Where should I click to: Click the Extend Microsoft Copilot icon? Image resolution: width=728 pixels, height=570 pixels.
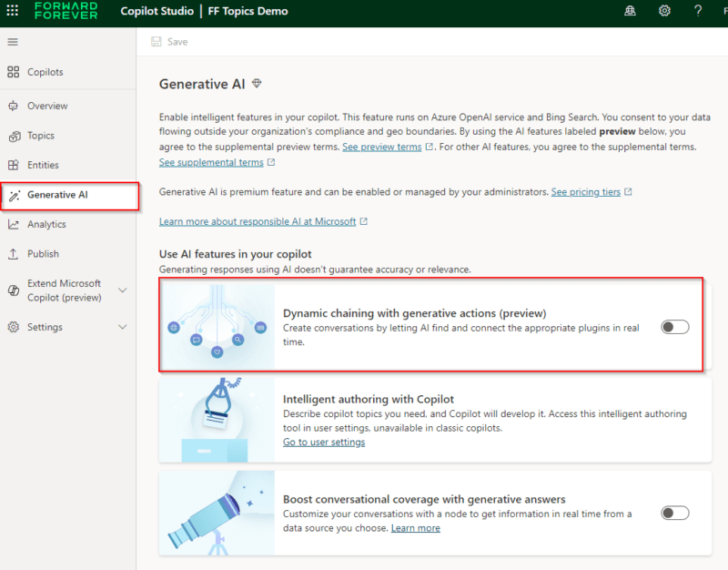[x=14, y=290]
